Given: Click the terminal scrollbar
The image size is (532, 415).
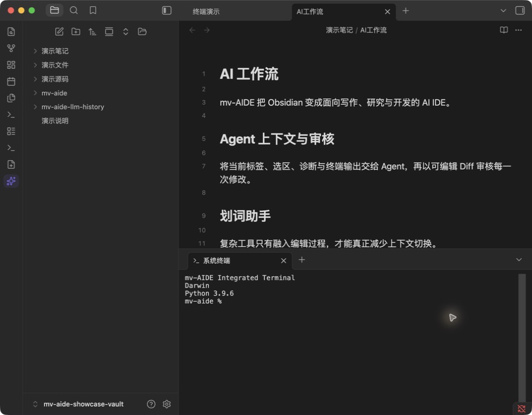Looking at the screenshot, I should [x=522, y=337].
